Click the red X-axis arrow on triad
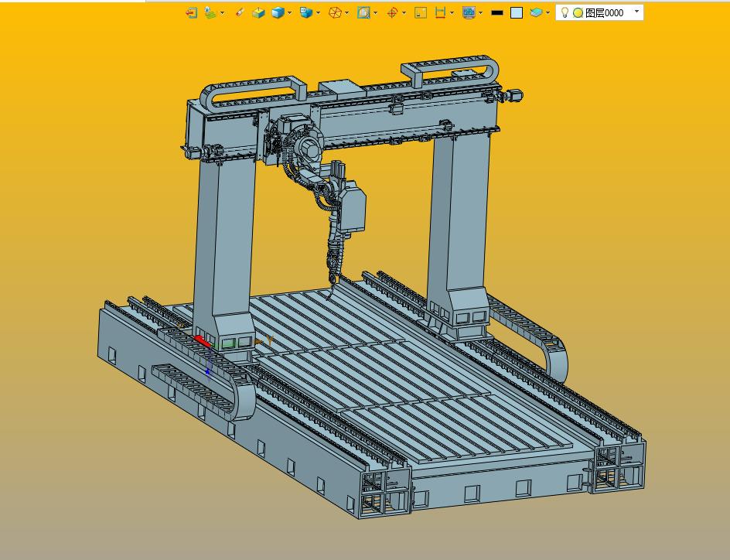730x560 pixels. [202, 341]
